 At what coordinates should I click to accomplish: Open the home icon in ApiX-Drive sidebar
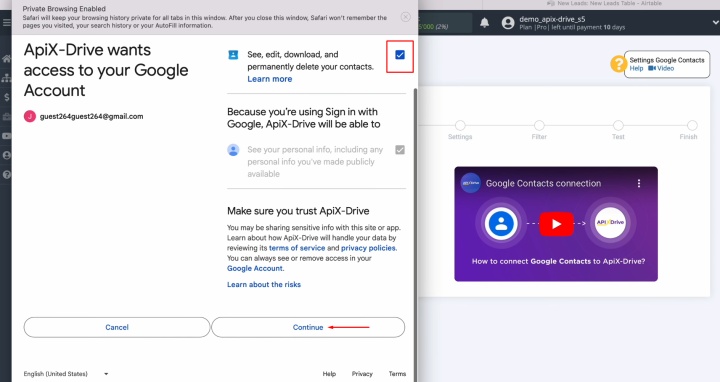click(6, 59)
